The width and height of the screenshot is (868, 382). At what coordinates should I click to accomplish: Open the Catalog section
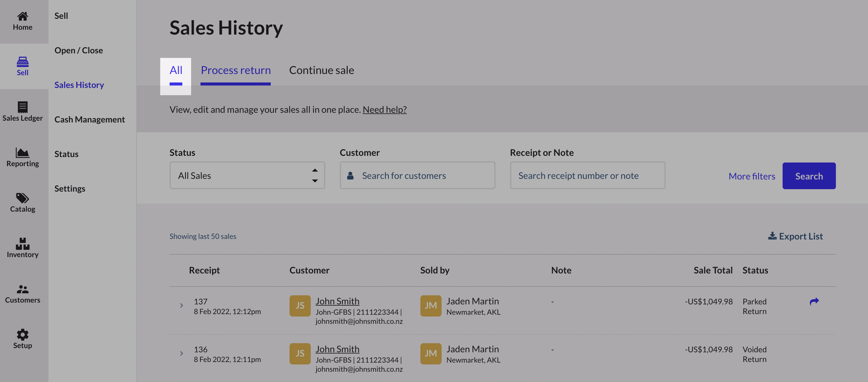pyautogui.click(x=23, y=203)
